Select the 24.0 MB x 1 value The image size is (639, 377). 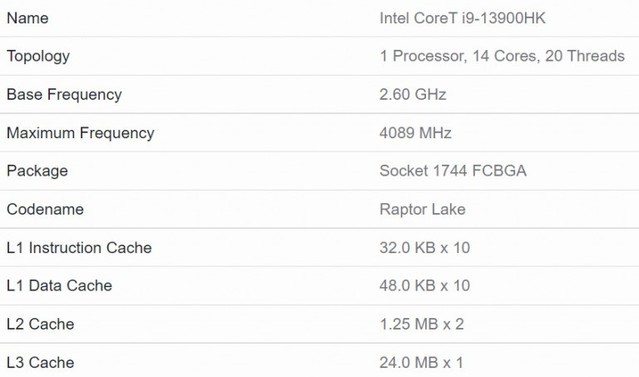pyautogui.click(x=421, y=362)
